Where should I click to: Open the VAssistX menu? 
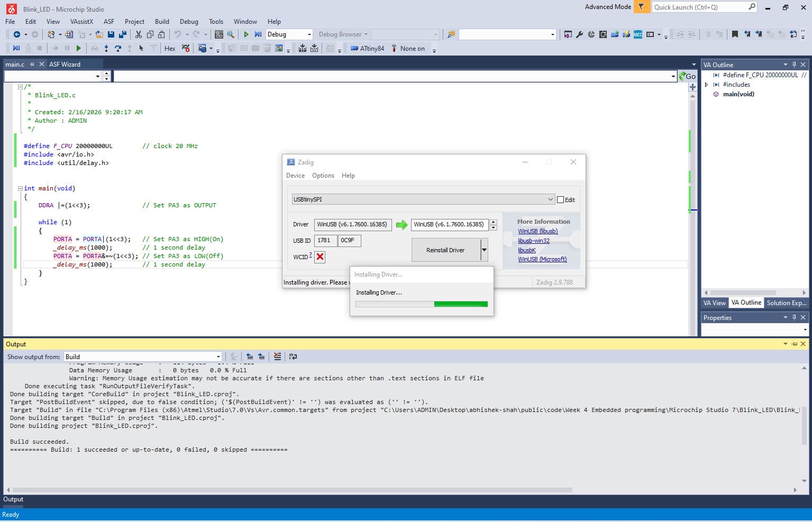pyautogui.click(x=81, y=22)
